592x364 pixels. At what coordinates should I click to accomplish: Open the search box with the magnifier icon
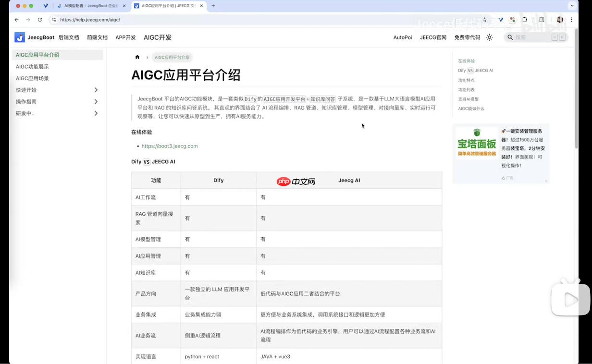tap(509, 37)
